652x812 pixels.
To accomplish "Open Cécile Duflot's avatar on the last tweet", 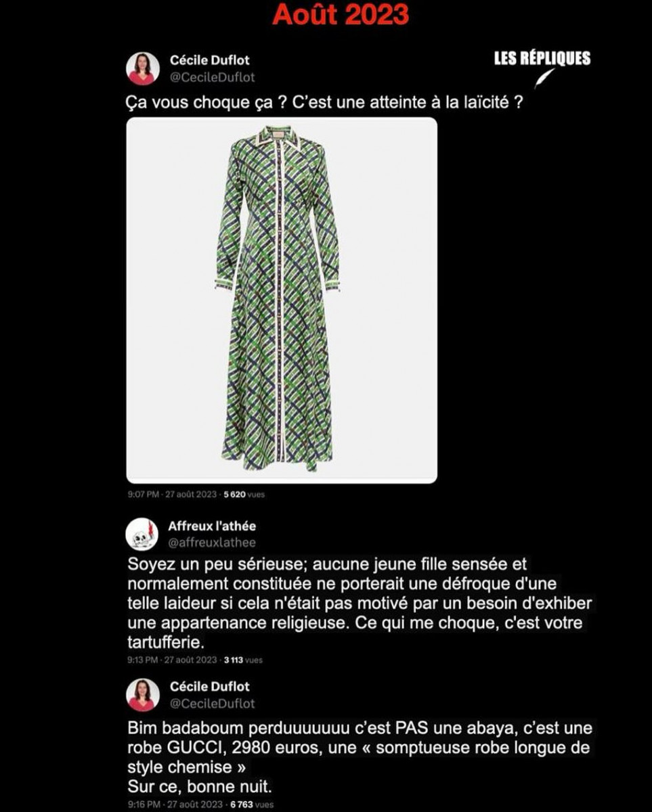I will pos(143,695).
